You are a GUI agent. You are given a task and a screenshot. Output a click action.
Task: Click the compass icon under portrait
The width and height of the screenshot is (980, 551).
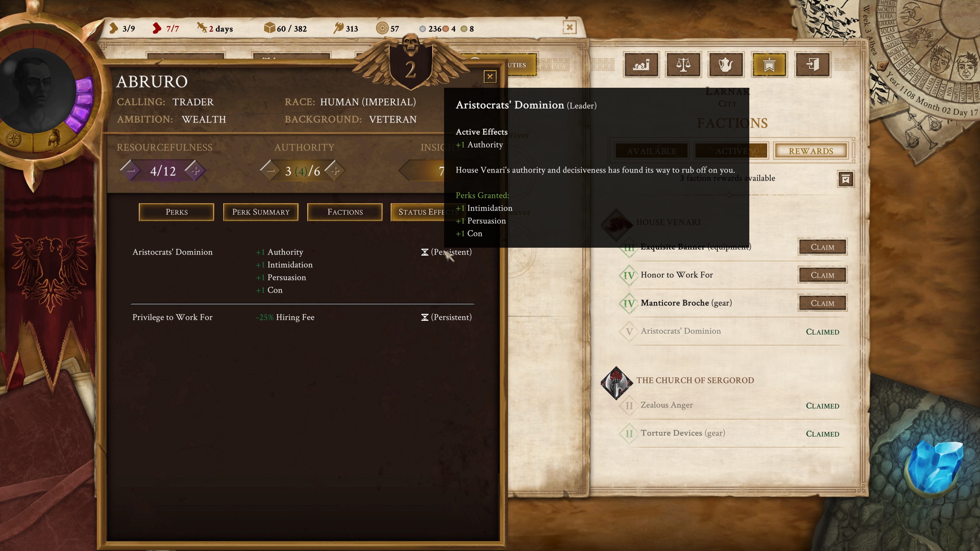point(14,139)
